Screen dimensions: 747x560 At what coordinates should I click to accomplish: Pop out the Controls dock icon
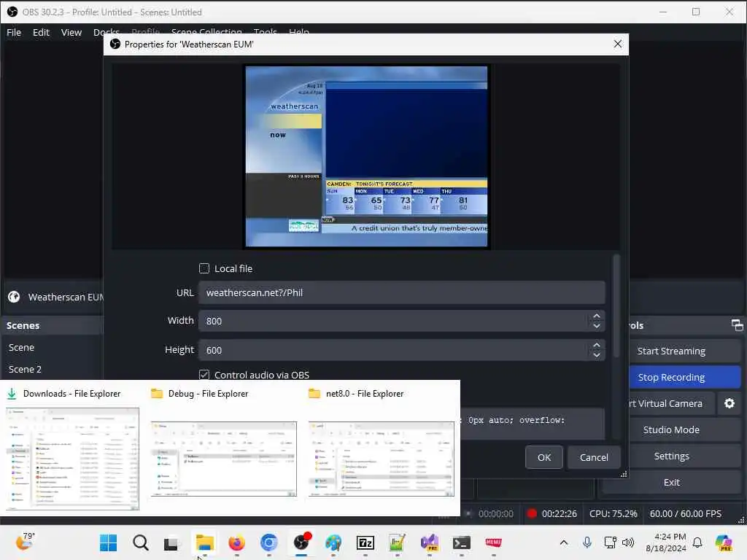coord(737,325)
